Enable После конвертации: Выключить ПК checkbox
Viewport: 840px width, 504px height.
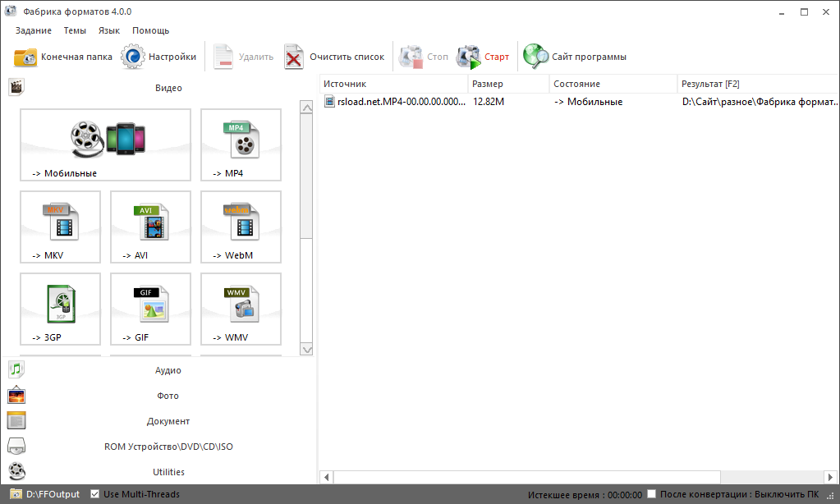[x=651, y=494]
